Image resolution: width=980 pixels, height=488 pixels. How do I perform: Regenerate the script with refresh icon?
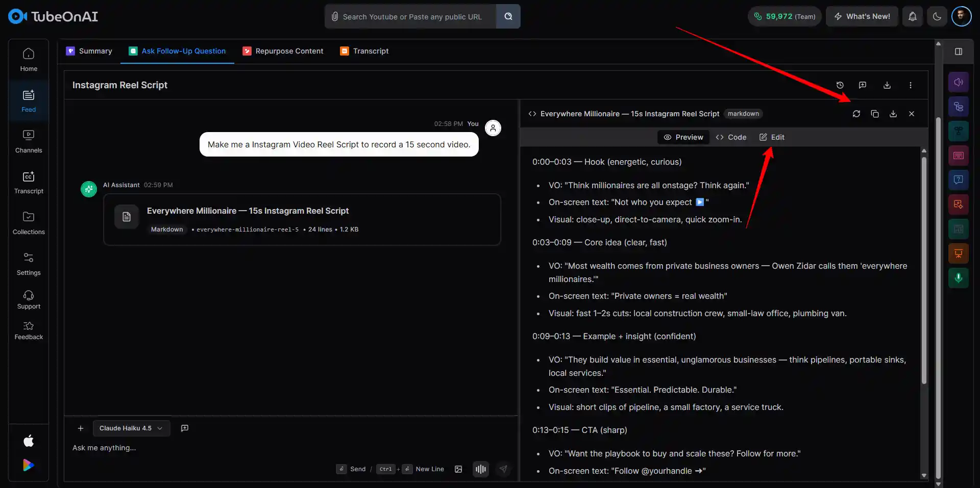856,114
